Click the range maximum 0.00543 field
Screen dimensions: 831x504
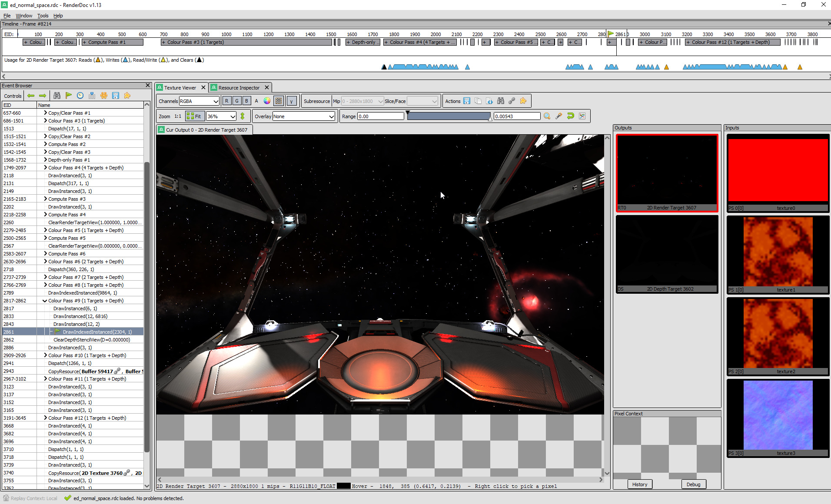(x=517, y=116)
